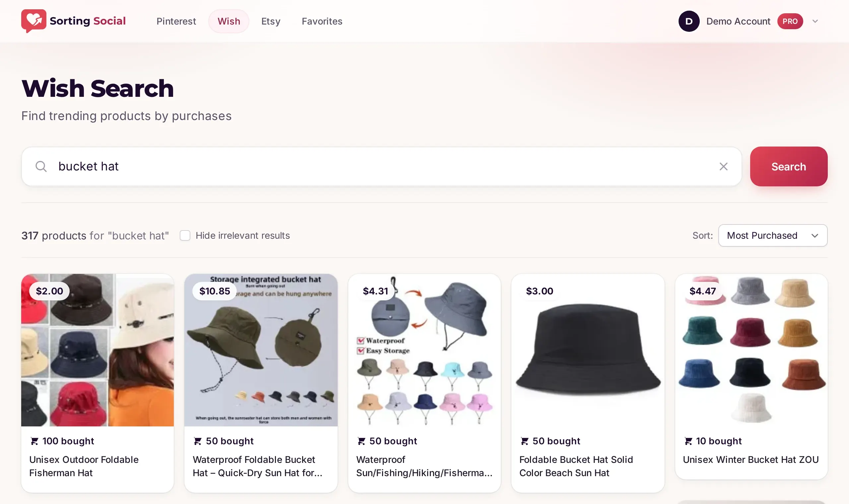The image size is (849, 504).
Task: Click cart icon on Foldable Bucket Hat Solid card
Action: coord(524,441)
